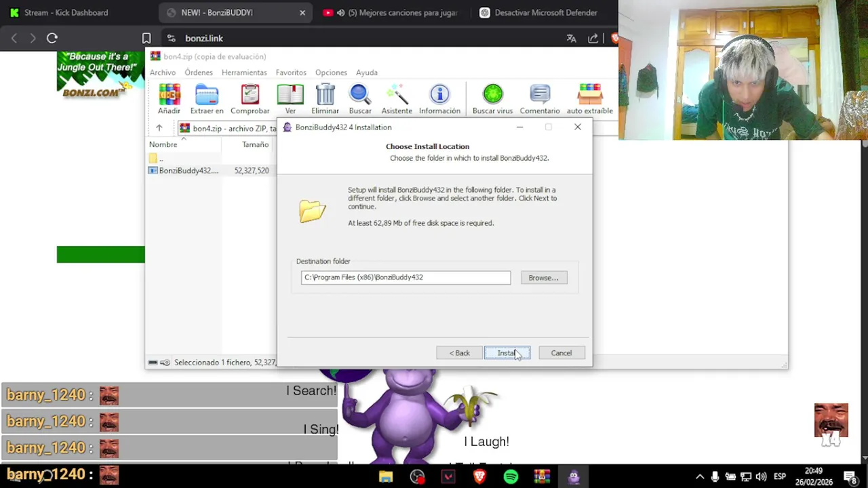Viewport: 868px width, 488px height.
Task: Run WinRAR Buscar virus icon
Action: pyautogui.click(x=492, y=99)
